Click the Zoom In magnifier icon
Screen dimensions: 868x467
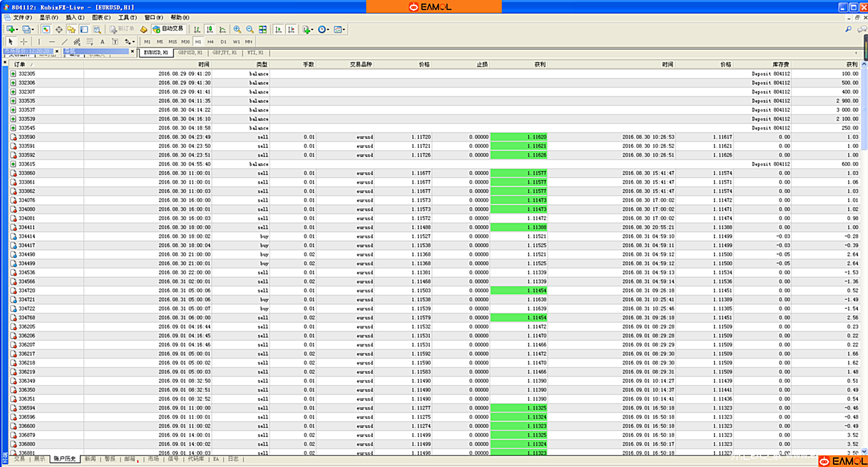237,29
